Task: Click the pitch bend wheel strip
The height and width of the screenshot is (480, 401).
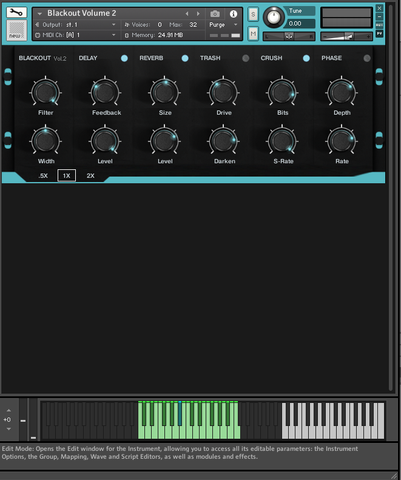Action: (23, 421)
